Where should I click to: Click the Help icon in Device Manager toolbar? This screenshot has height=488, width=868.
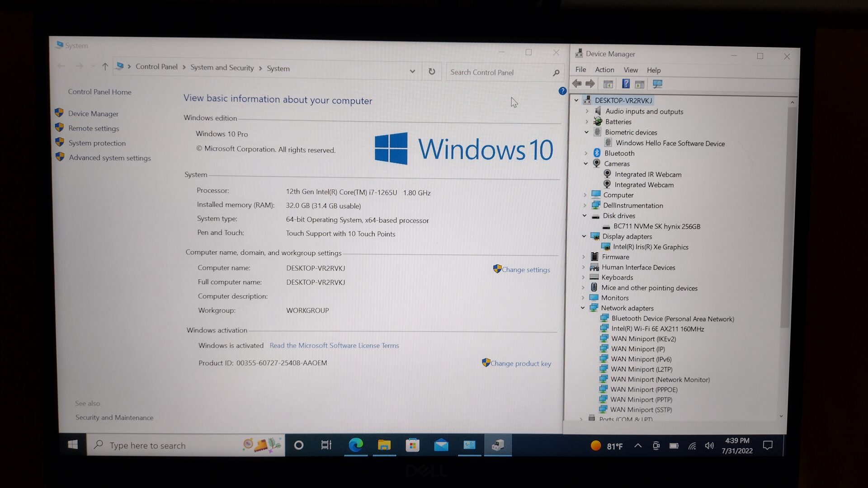pyautogui.click(x=626, y=84)
